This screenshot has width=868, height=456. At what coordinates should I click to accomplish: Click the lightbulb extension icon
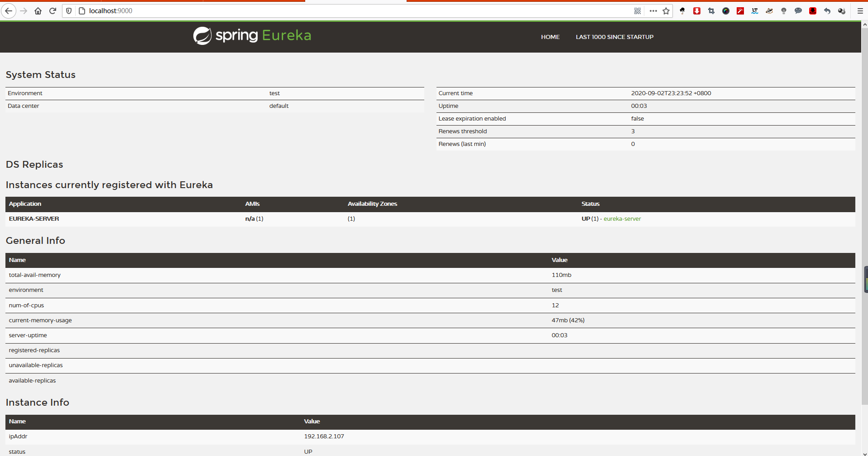click(x=784, y=11)
